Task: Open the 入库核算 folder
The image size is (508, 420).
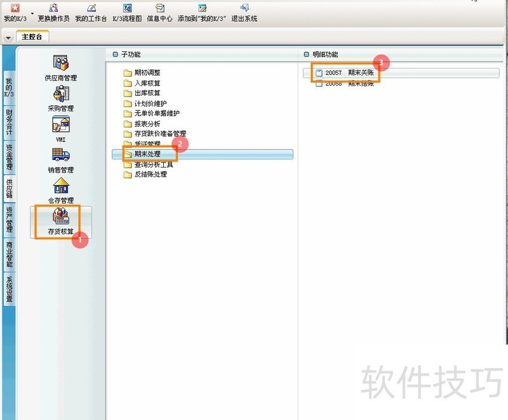Action: coord(147,83)
